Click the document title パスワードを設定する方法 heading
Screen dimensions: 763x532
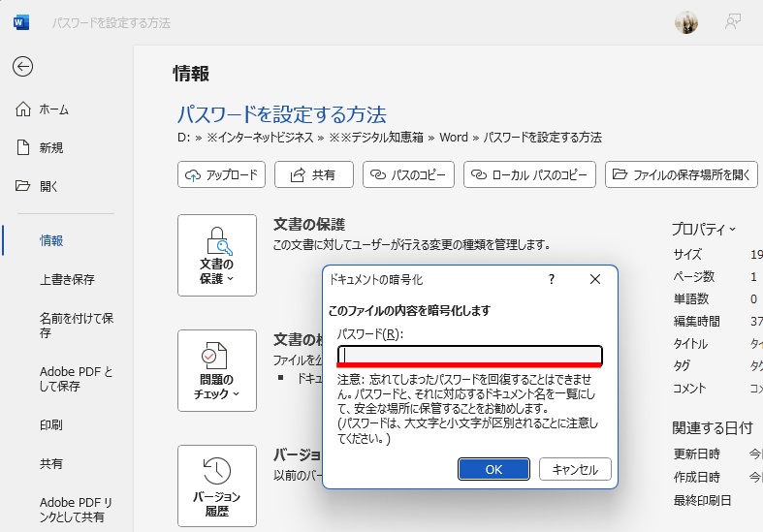tap(281, 114)
